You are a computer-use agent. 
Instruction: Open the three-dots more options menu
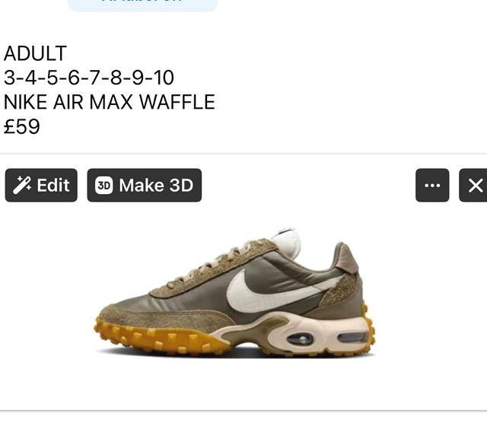(432, 186)
